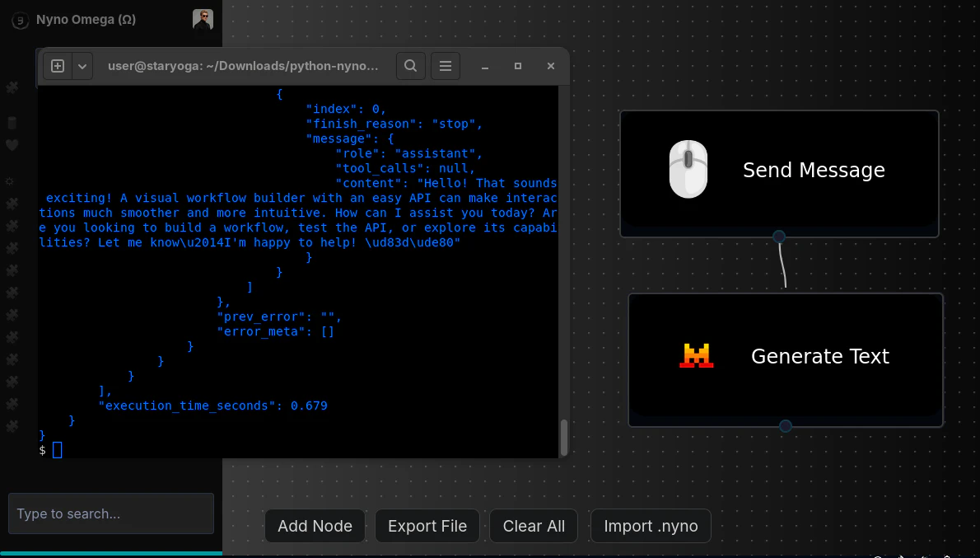
Task: Click the Generate Text output port
Action: coord(786,426)
